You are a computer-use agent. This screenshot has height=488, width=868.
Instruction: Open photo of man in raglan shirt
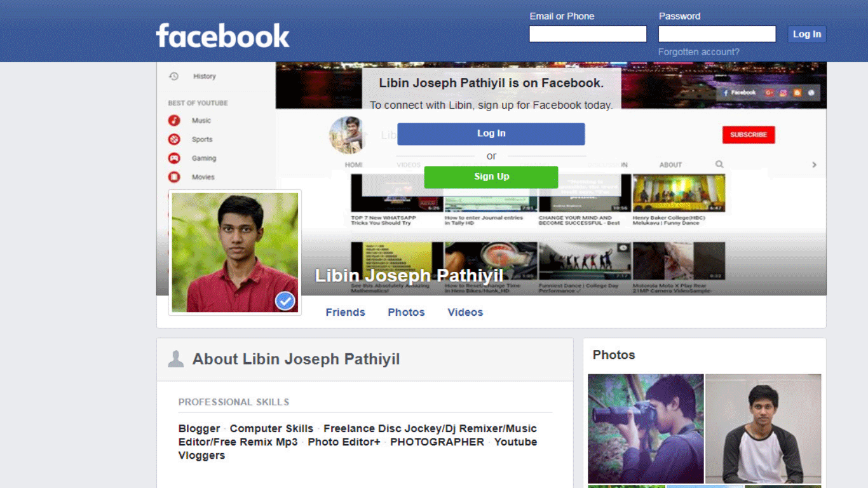763,428
